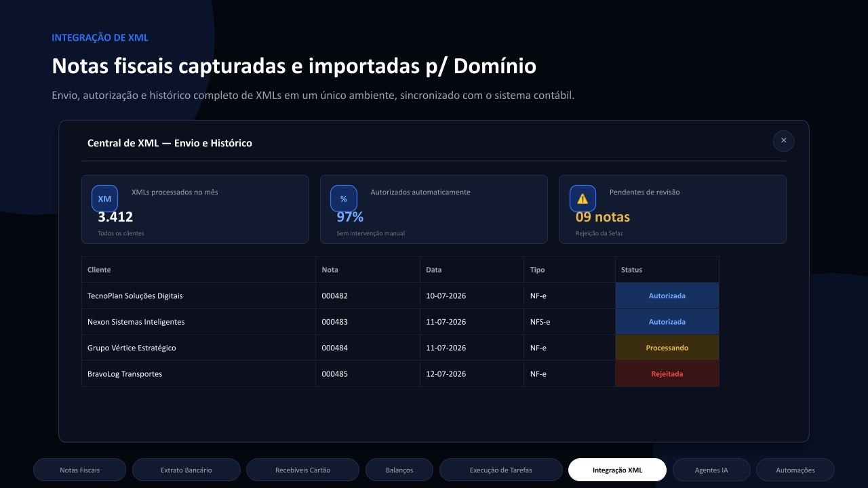Click the percent icon badge
Image resolution: width=868 pixels, height=488 pixels.
(x=344, y=199)
